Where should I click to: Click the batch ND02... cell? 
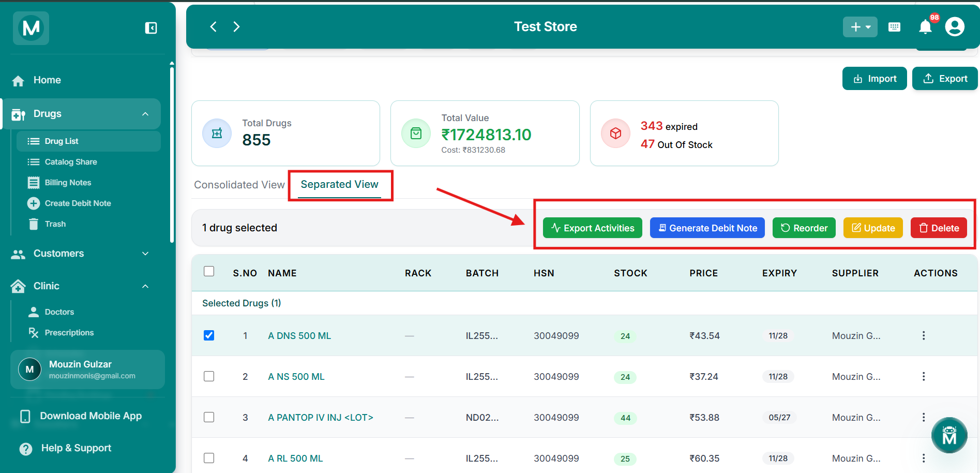point(482,418)
